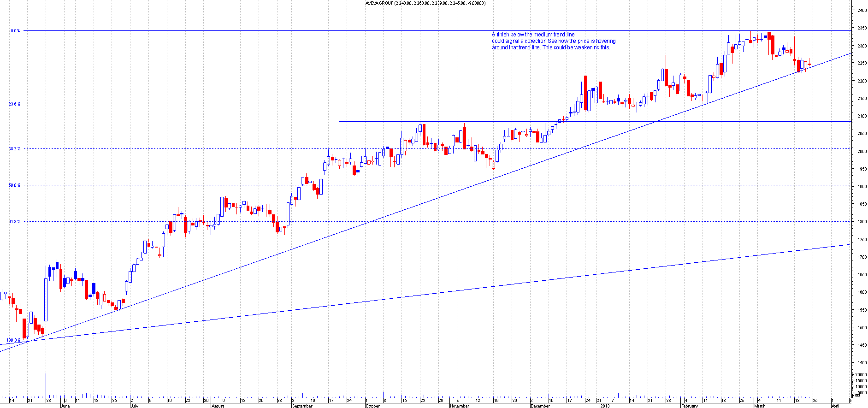Click the AVEVA GROUP chart title
This screenshot has height=408, width=868.
coord(425,3)
